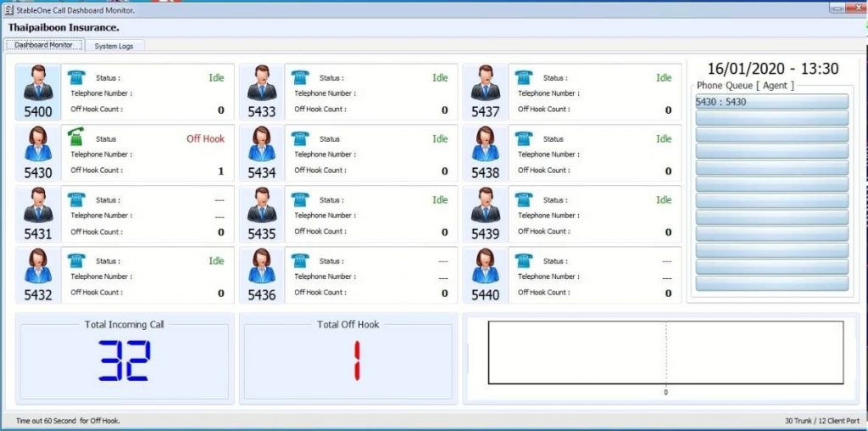Click the green off-hook phone icon for 5430
Image resolution: width=868 pixels, height=431 pixels.
coord(77,138)
